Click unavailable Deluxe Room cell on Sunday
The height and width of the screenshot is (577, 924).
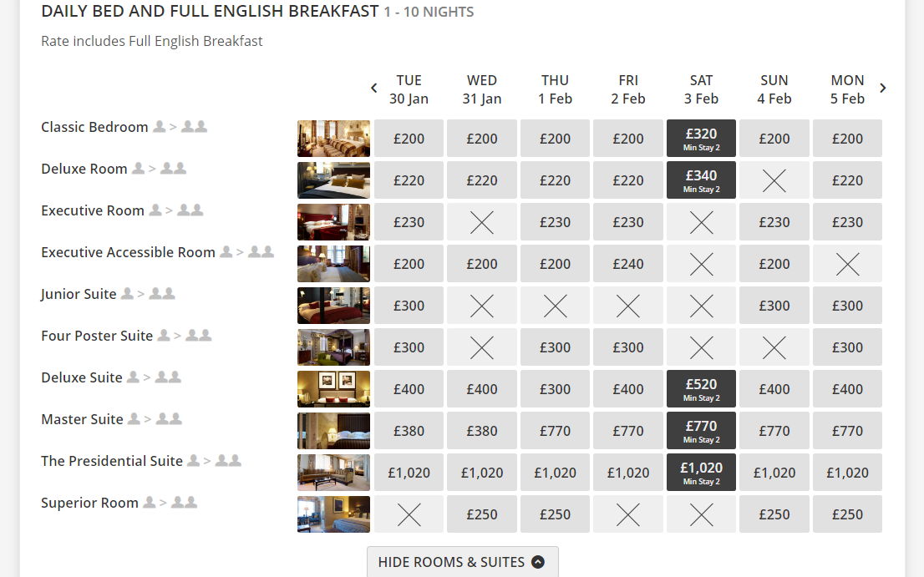(774, 180)
